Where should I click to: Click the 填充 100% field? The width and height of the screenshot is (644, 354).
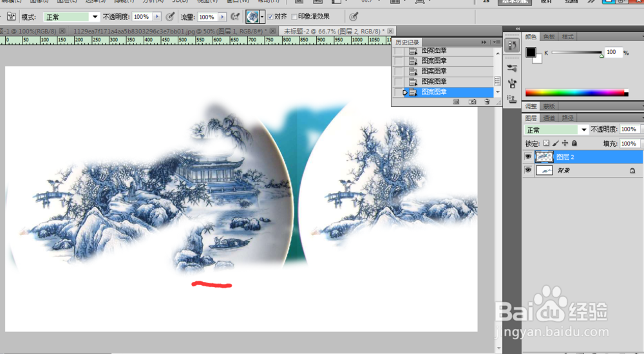click(x=629, y=144)
